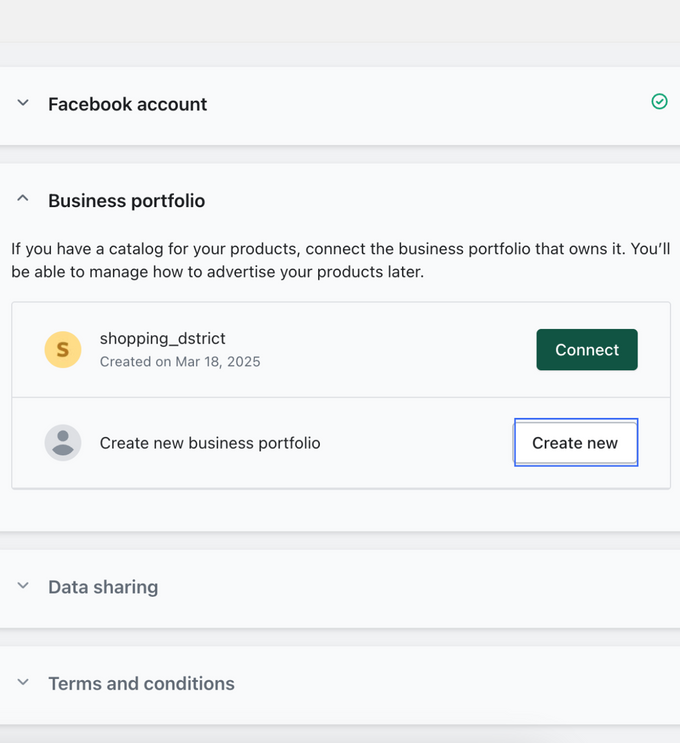Open the Terms and conditions heading
Viewport: 680px width, 743px height.
tap(141, 684)
